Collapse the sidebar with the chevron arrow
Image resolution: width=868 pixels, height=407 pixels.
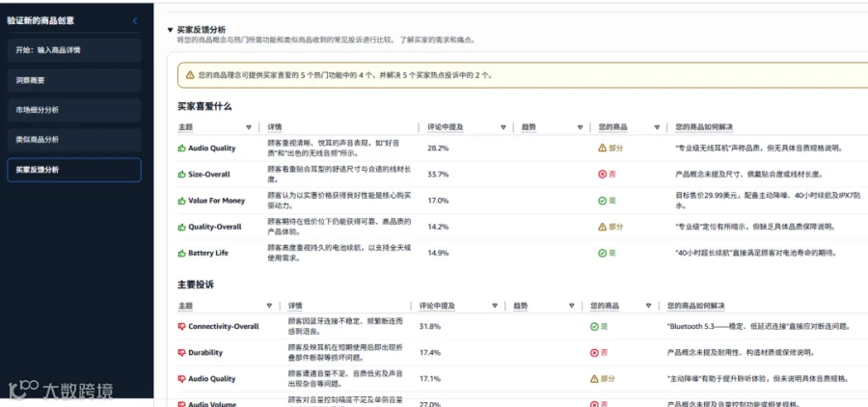coord(134,21)
